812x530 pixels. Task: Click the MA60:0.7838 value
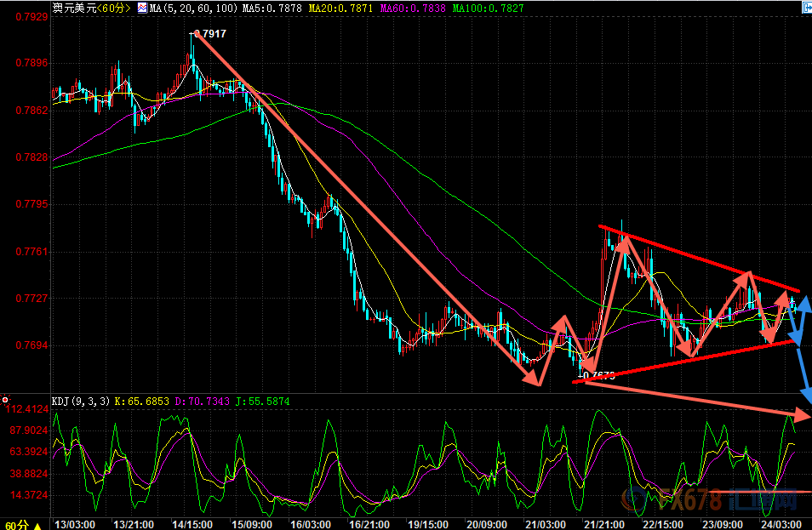[413, 9]
